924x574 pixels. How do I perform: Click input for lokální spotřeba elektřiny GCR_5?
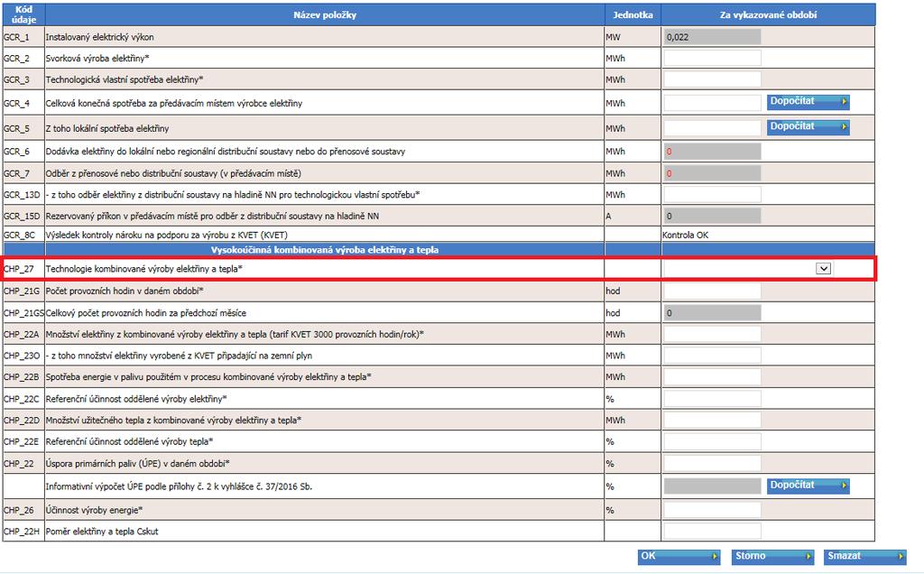[x=712, y=128]
